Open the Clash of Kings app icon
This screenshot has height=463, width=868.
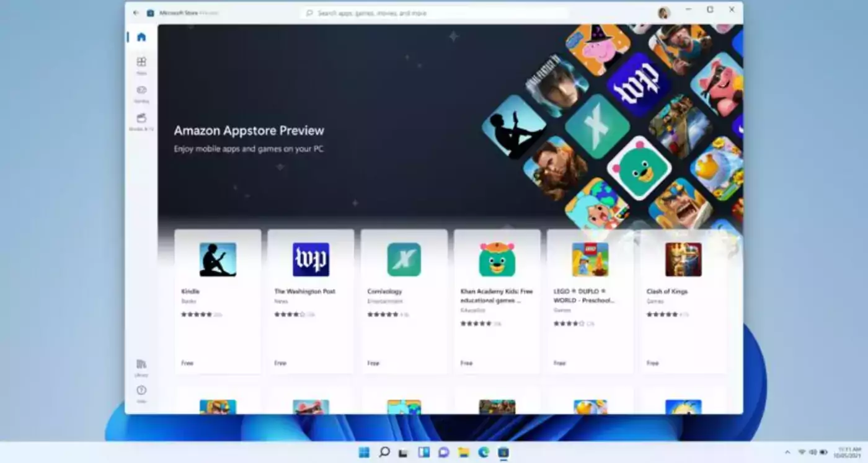pyautogui.click(x=683, y=259)
